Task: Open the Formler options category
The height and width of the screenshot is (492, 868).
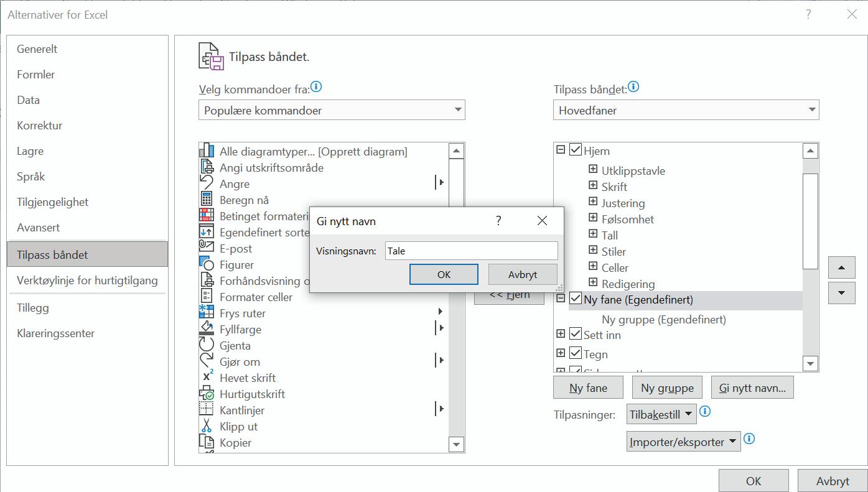Action: (x=36, y=75)
